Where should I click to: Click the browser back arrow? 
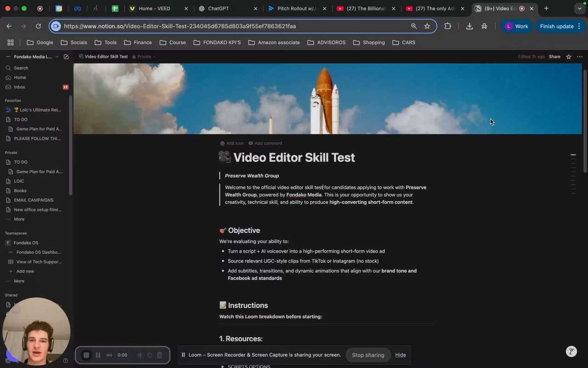click(x=9, y=26)
